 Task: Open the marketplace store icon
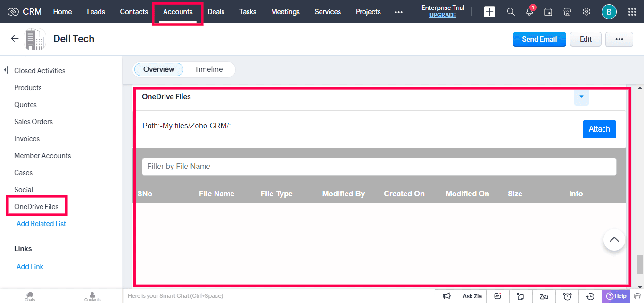point(567,12)
